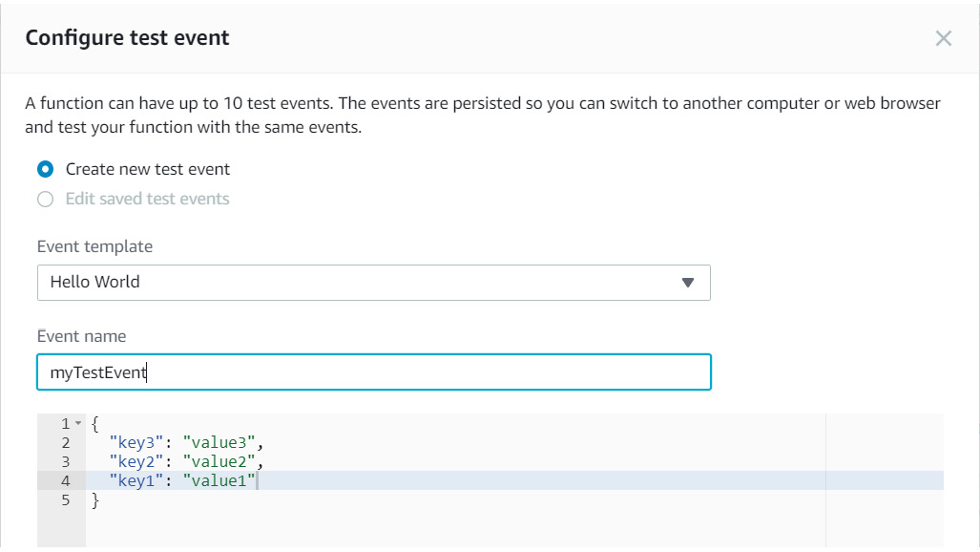Click the Event name label
The width and height of the screenshot is (980, 552).
81,336
